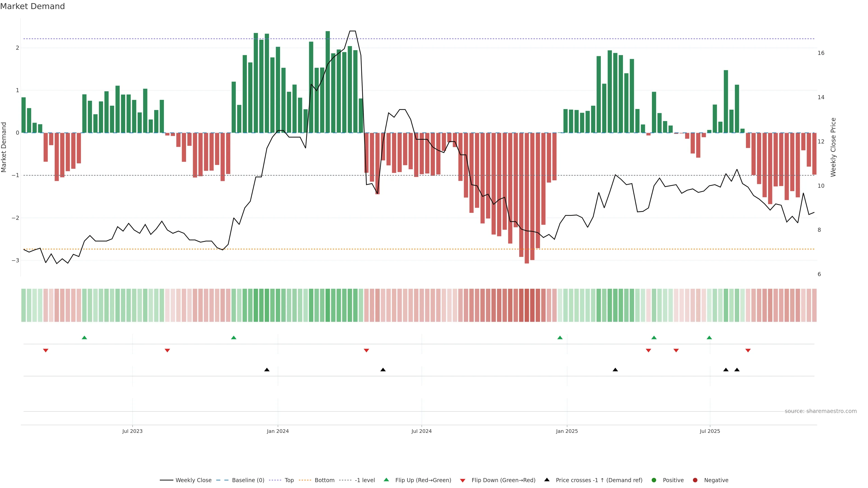Click the green Flip Up legend triangle
The image size is (868, 488).
[386, 480]
